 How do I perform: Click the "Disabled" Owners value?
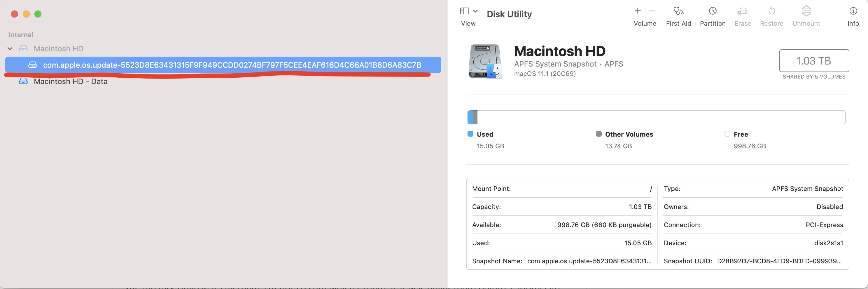(829, 207)
